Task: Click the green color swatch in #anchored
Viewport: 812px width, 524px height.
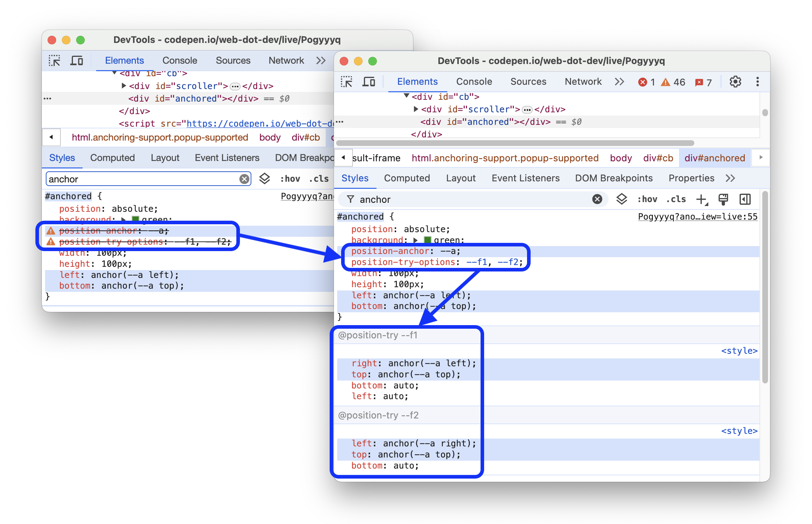Action: (x=428, y=239)
